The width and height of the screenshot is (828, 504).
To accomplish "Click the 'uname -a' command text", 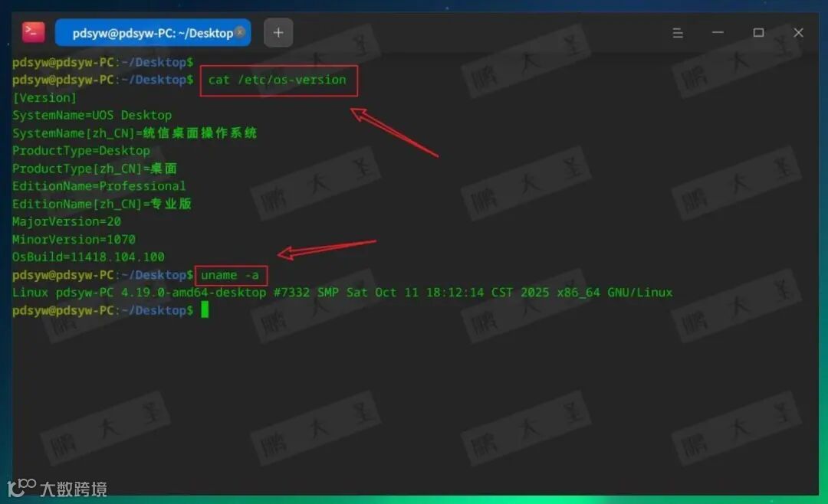I will [x=230, y=275].
